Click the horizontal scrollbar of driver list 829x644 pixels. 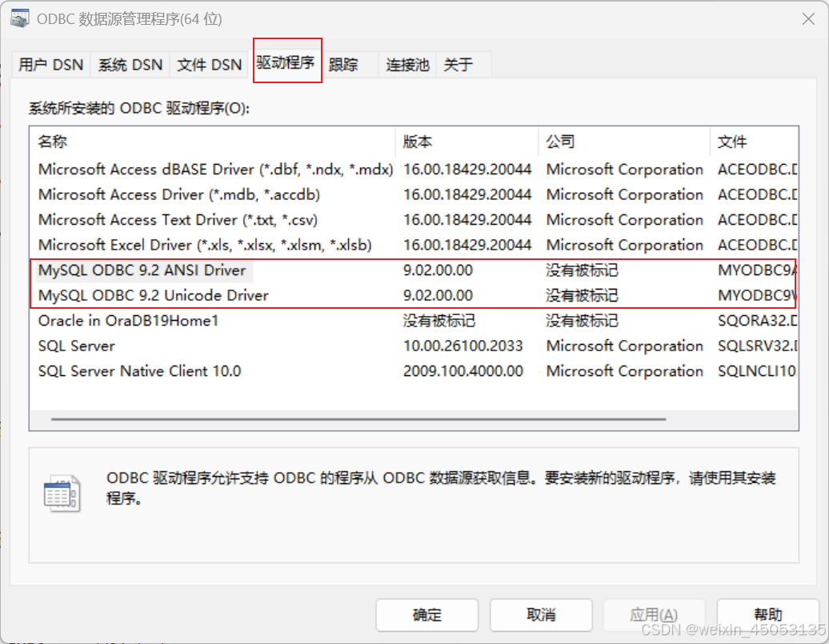coord(358,419)
